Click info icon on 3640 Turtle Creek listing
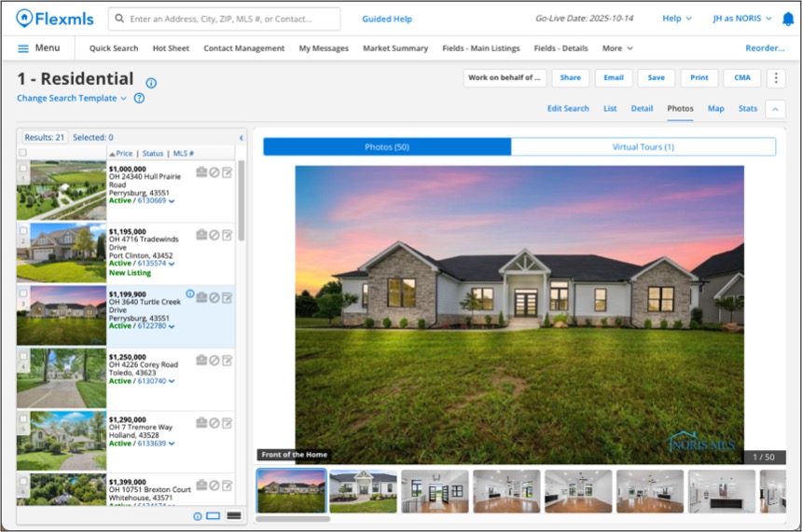 (189, 293)
